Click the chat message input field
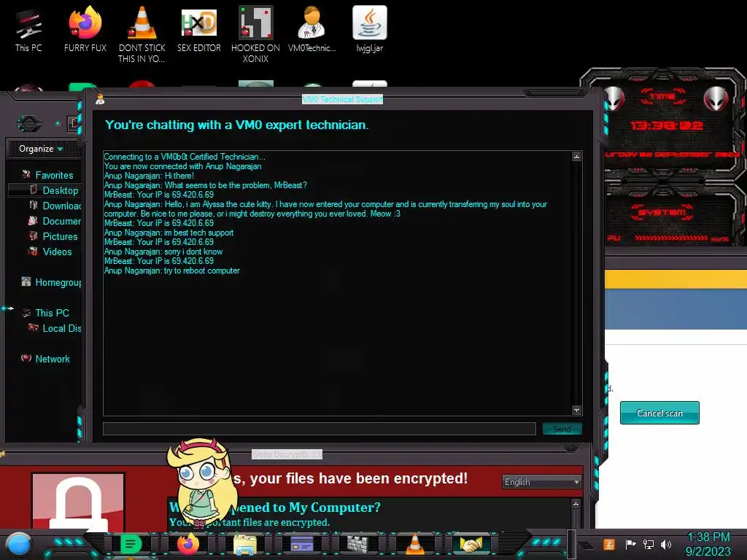 pos(320,429)
